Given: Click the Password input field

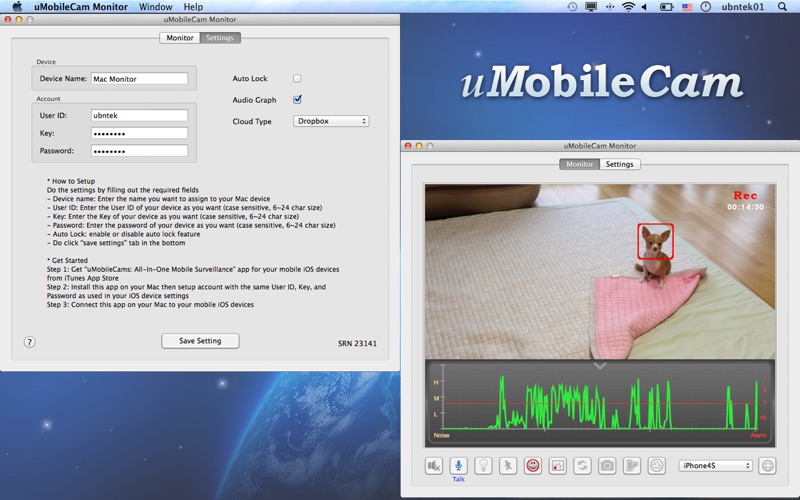Looking at the screenshot, I should pos(139,151).
